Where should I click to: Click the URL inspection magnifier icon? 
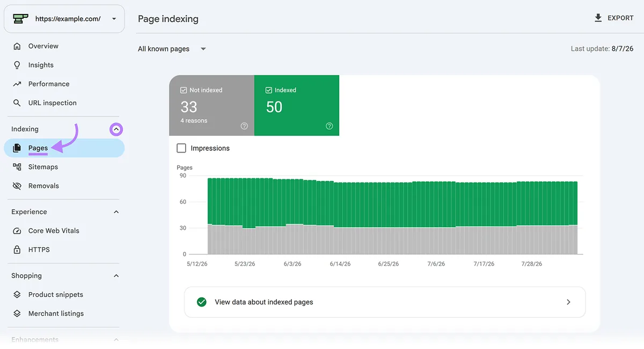(17, 103)
